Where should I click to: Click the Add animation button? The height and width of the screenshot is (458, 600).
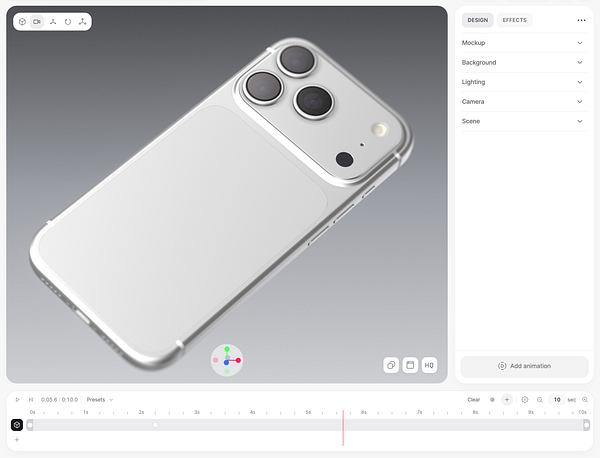click(524, 366)
